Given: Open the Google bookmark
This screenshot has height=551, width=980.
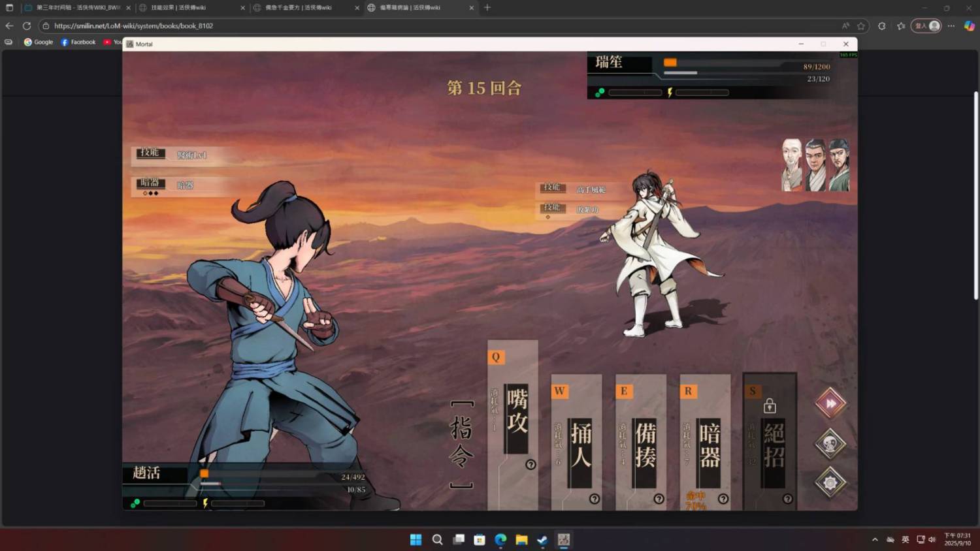Looking at the screenshot, I should click(39, 42).
